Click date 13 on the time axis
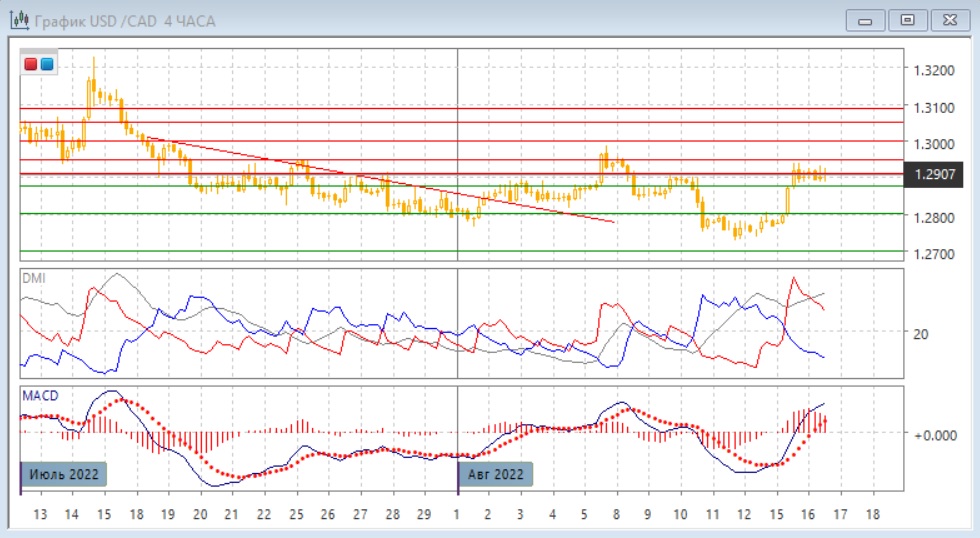The image size is (980, 538). tap(40, 514)
